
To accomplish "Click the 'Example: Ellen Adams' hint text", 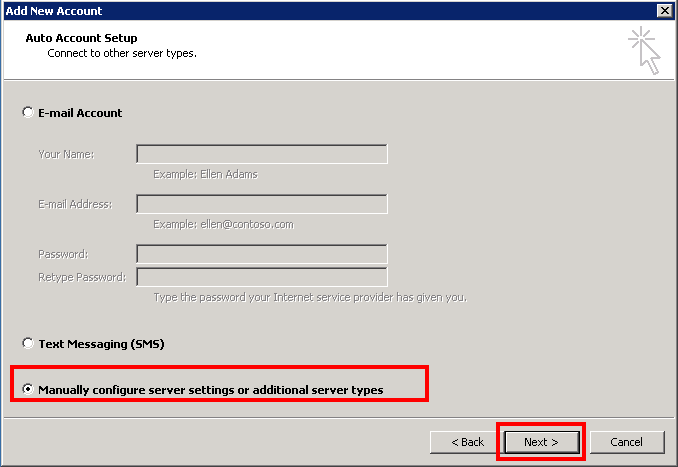I will point(208,174).
